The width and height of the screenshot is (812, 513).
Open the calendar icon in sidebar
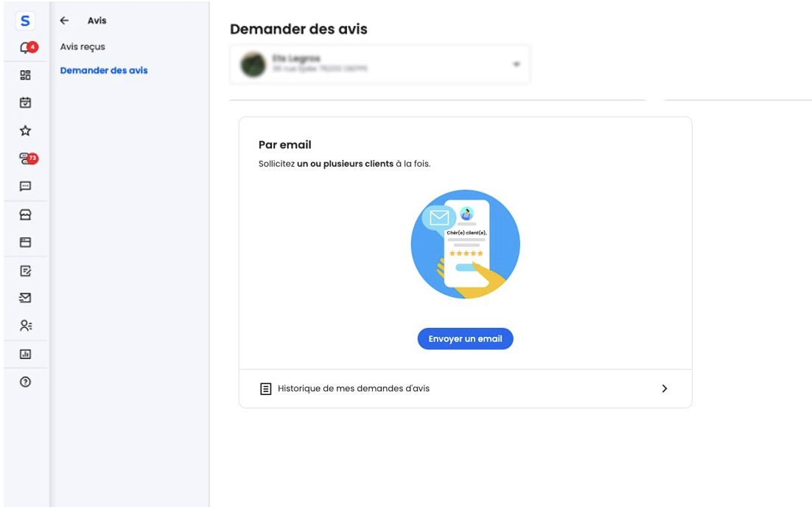pos(25,102)
